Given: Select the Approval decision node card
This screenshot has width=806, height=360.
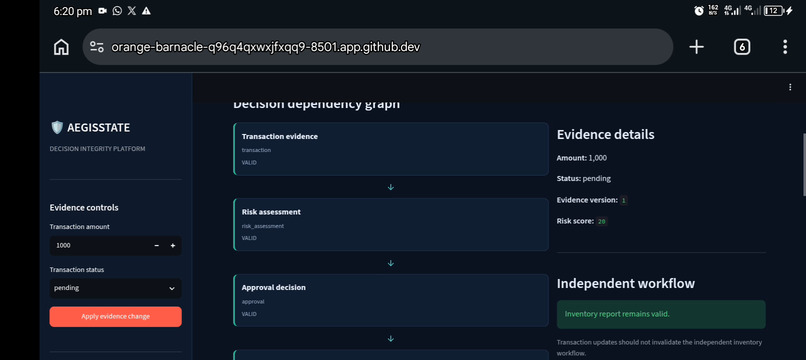Looking at the screenshot, I should point(391,300).
